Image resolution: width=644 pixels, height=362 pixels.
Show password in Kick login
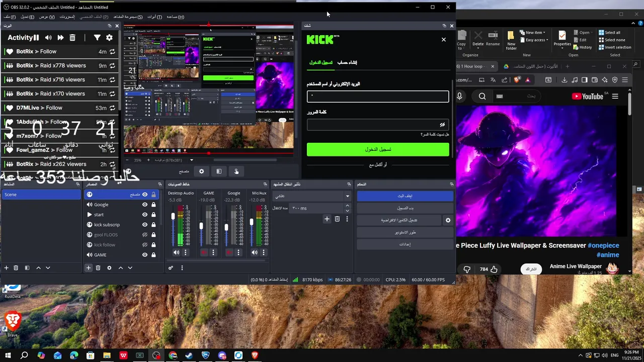click(442, 125)
